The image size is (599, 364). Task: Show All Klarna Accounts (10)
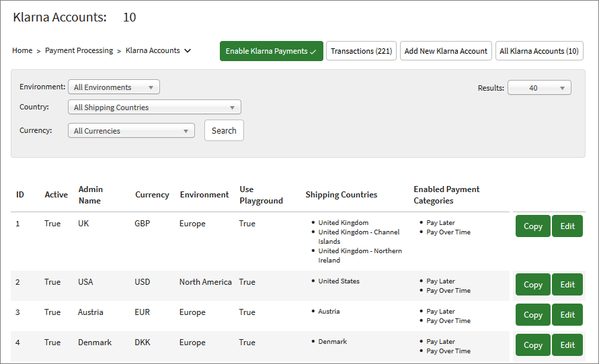pos(539,51)
